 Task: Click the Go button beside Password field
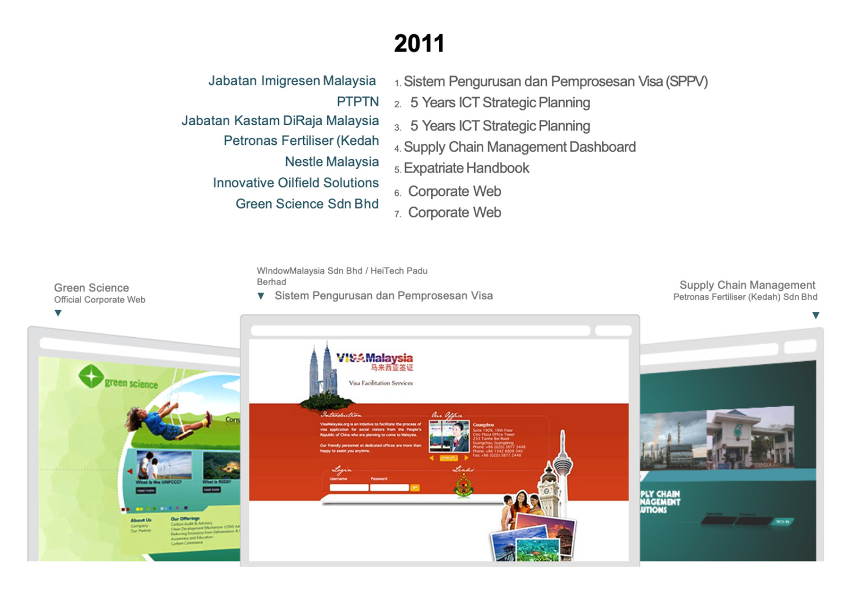coord(415,488)
